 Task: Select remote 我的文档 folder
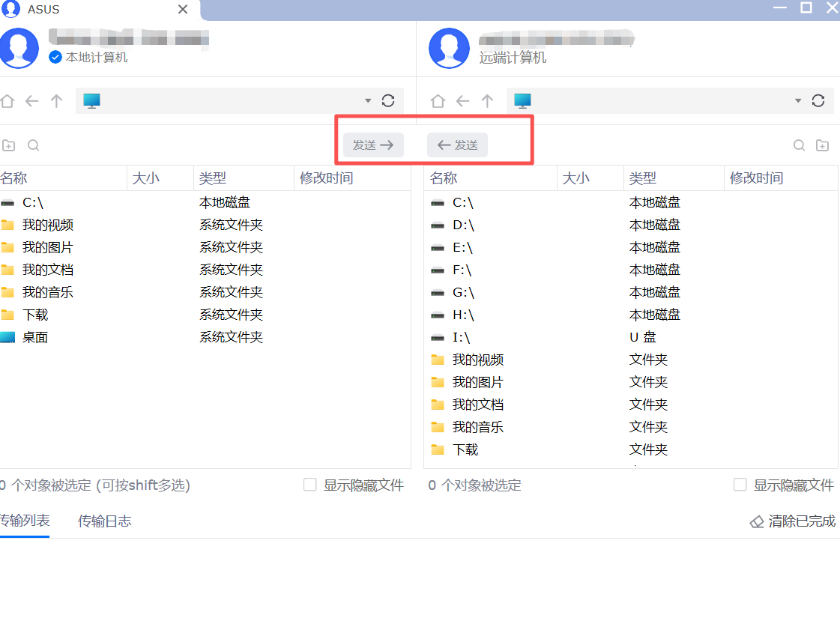point(631,405)
